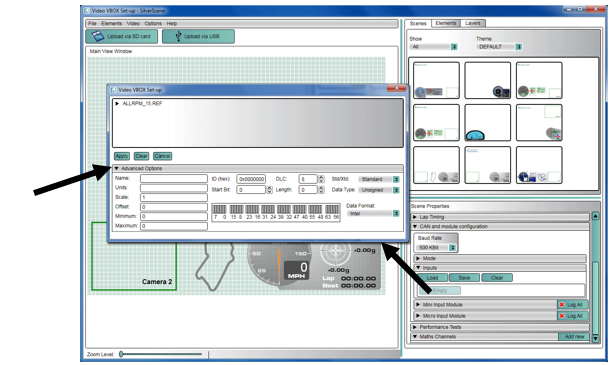Viewport: 614px width, 365px height.
Task: Expand the Mode section
Action: (x=418, y=258)
